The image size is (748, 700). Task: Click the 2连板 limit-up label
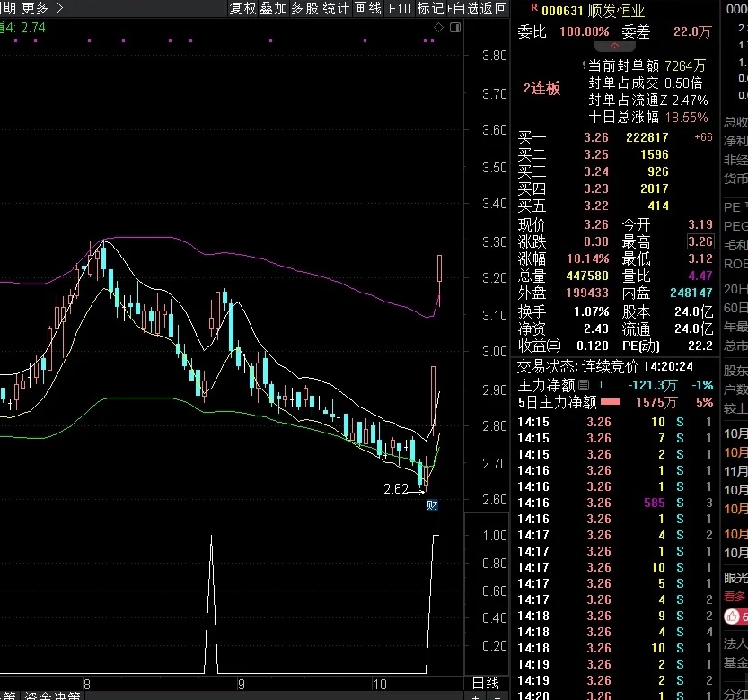point(542,88)
